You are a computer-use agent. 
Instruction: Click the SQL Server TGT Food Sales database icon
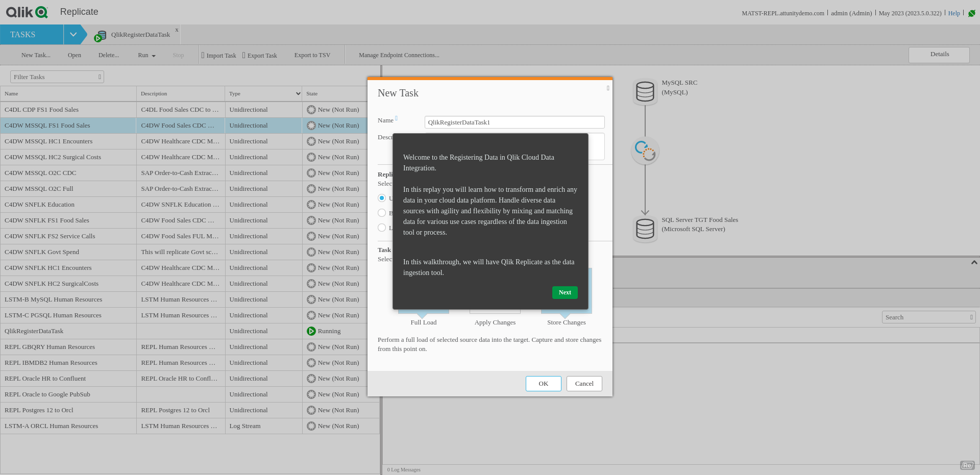pos(645,229)
